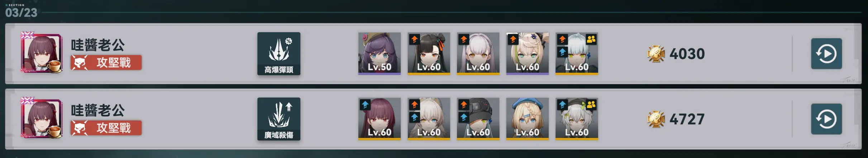Open the Lv.50 purple-haired character portrait

click(x=380, y=54)
